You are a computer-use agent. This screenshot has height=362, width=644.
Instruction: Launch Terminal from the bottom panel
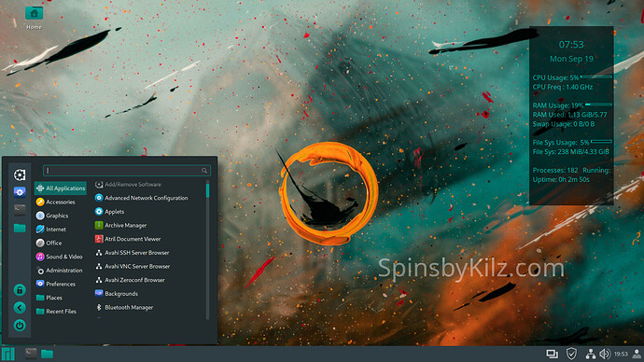(31, 354)
